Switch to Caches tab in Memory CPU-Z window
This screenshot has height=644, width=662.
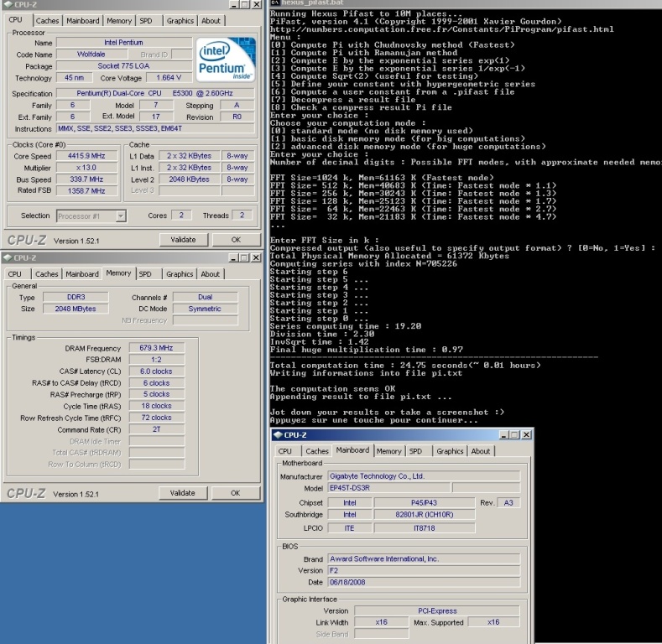click(x=46, y=274)
